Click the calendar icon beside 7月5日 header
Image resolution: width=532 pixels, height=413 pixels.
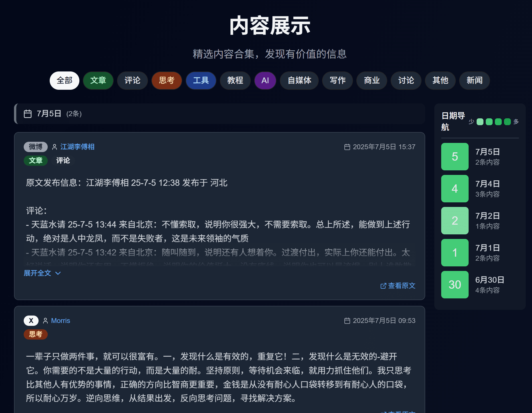(28, 114)
